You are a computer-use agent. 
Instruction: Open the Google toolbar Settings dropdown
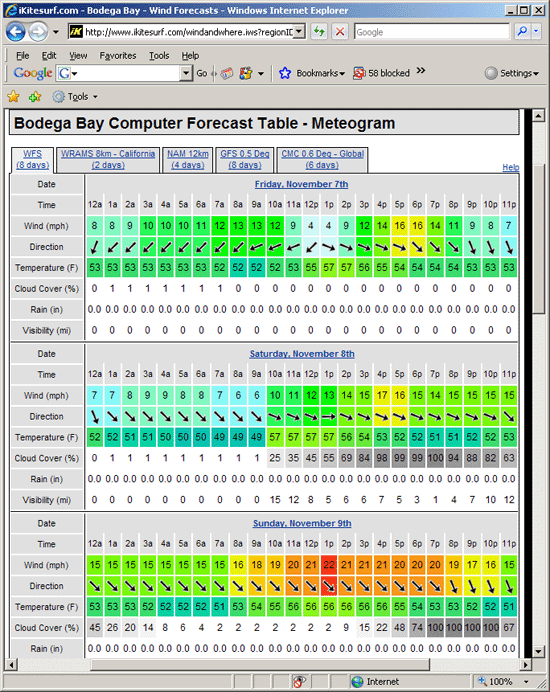coord(512,73)
